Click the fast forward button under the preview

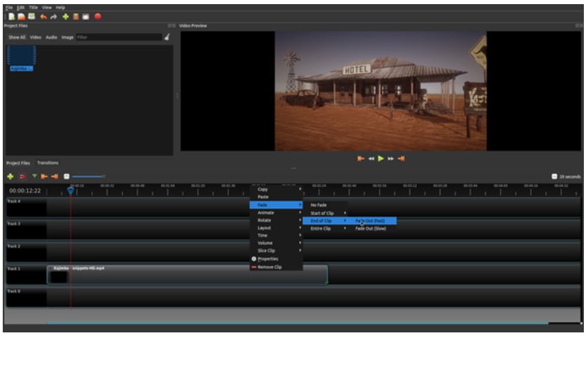[391, 159]
